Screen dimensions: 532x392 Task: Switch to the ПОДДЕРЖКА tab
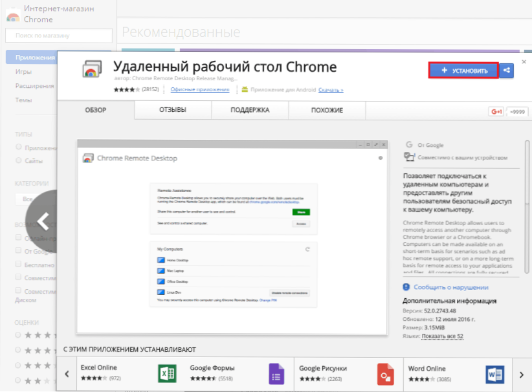250,110
